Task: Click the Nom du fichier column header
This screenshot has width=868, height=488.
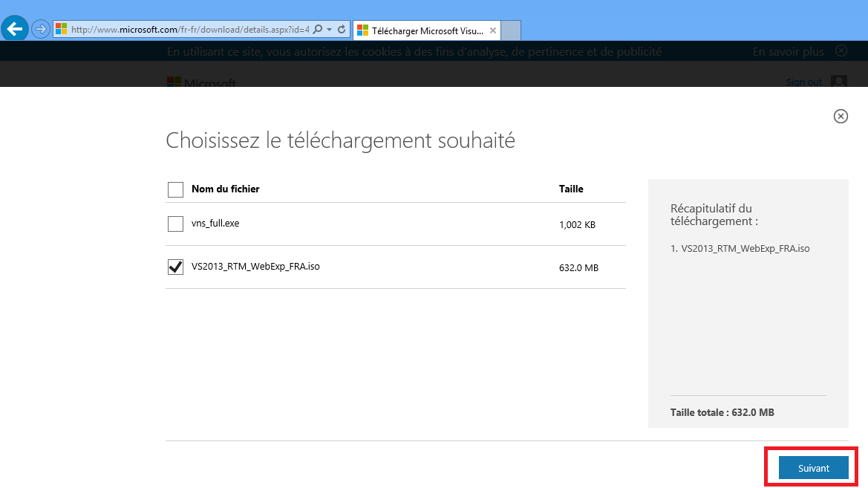Action: 225,189
